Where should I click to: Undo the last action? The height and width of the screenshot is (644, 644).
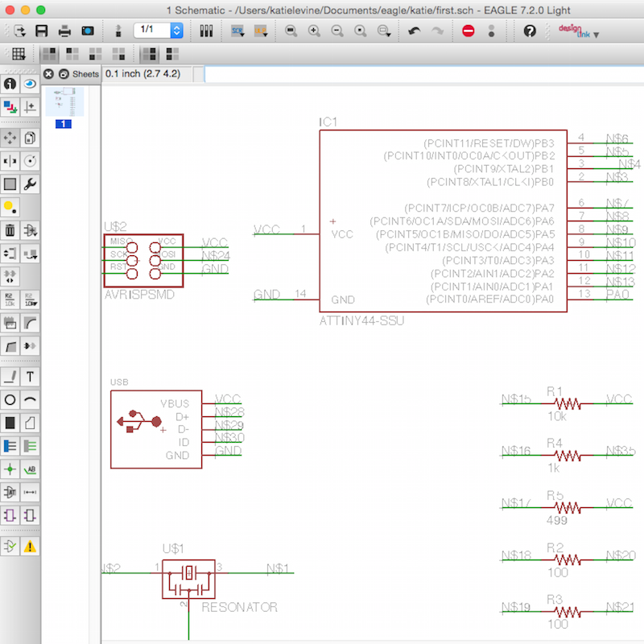pyautogui.click(x=415, y=31)
